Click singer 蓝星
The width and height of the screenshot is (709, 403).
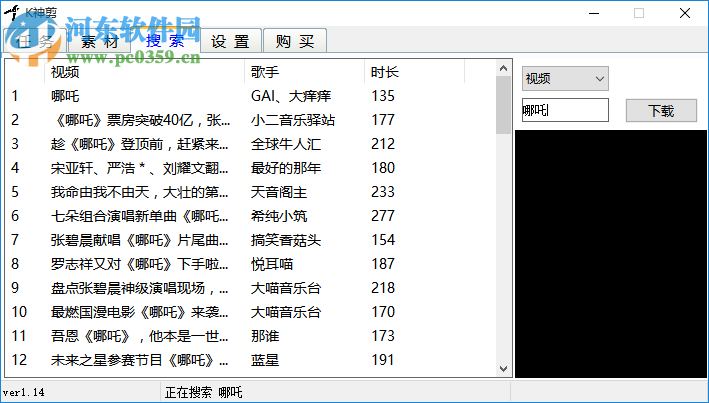click(x=265, y=360)
